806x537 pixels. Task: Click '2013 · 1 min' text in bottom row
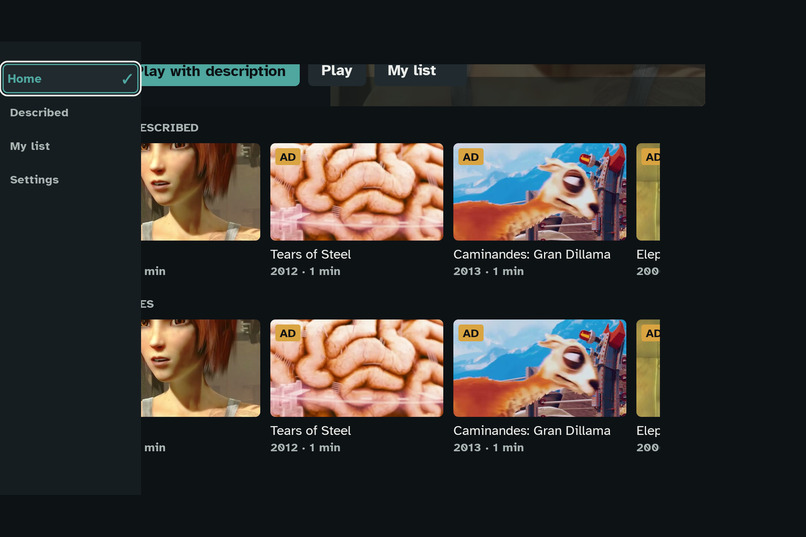(488, 448)
